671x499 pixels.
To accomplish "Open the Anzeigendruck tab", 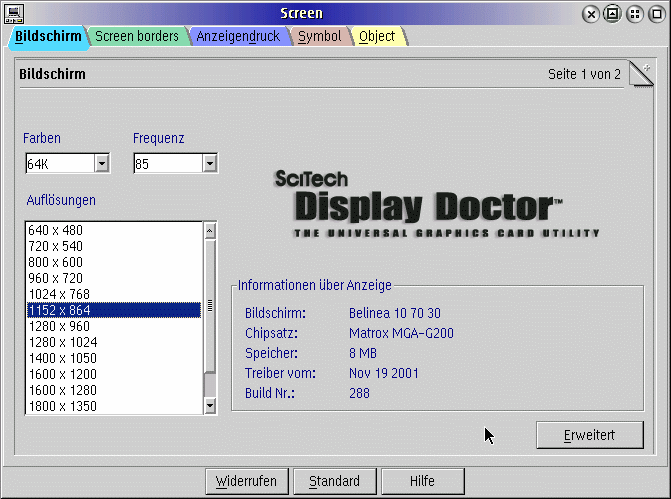I will pyautogui.click(x=238, y=36).
